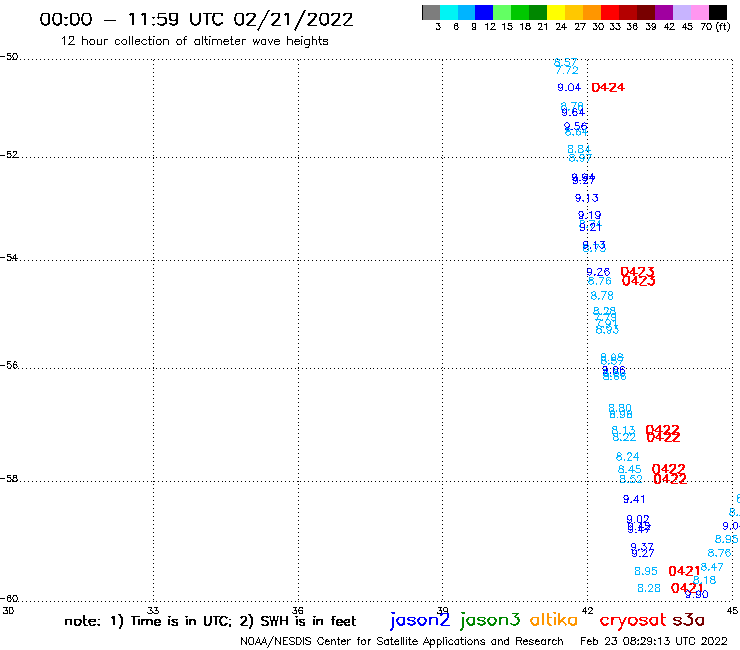Click the '-60' latitude axis label

click(x=9, y=599)
